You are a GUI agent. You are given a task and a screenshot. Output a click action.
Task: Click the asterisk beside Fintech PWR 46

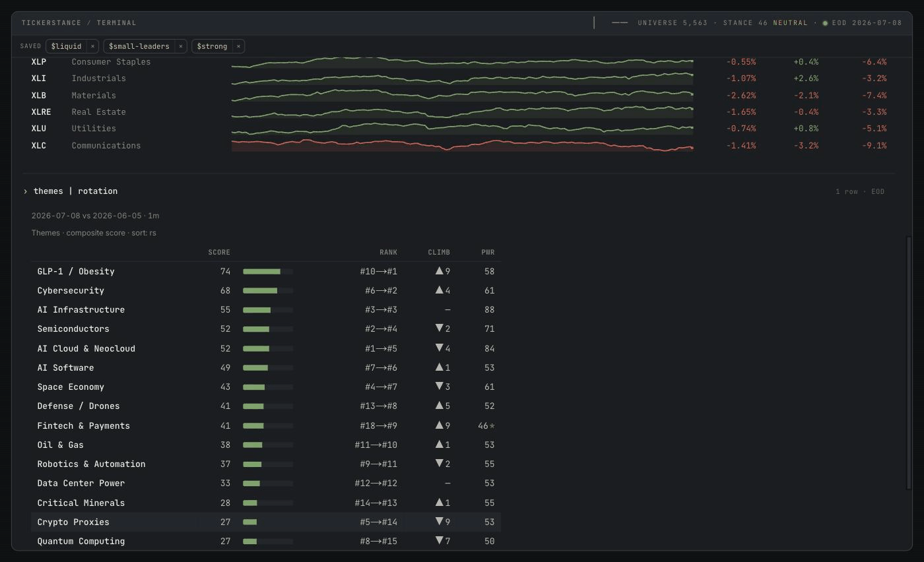tap(492, 426)
